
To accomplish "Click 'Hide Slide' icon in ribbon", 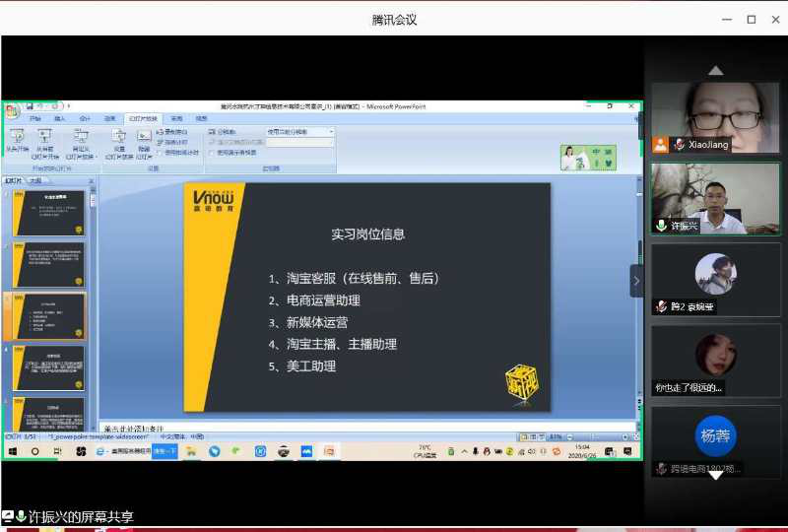I will pyautogui.click(x=144, y=141).
